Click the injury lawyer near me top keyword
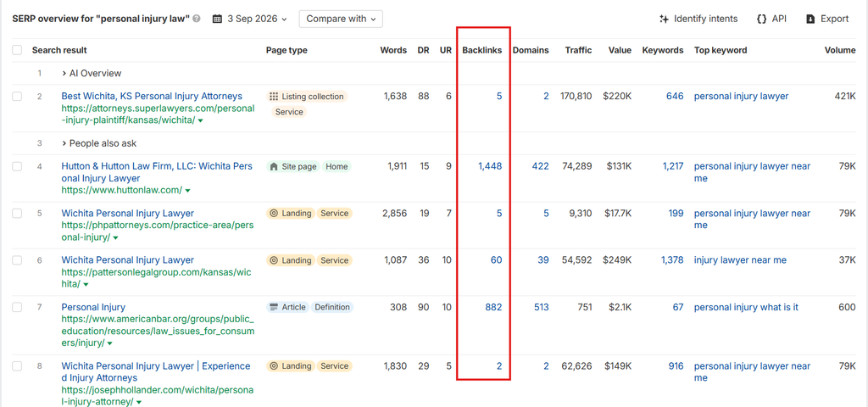This screenshot has height=407, width=868. click(x=740, y=260)
